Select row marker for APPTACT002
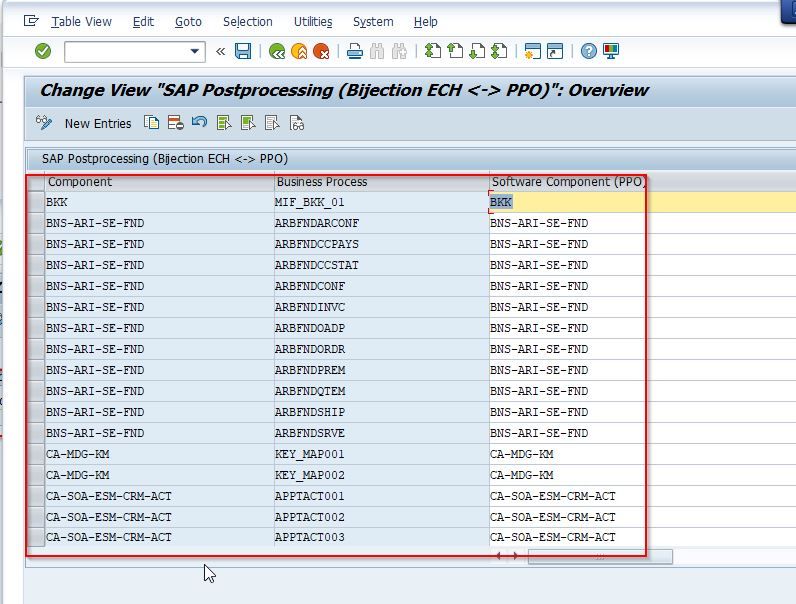Image resolution: width=796 pixels, height=604 pixels. (x=36, y=517)
